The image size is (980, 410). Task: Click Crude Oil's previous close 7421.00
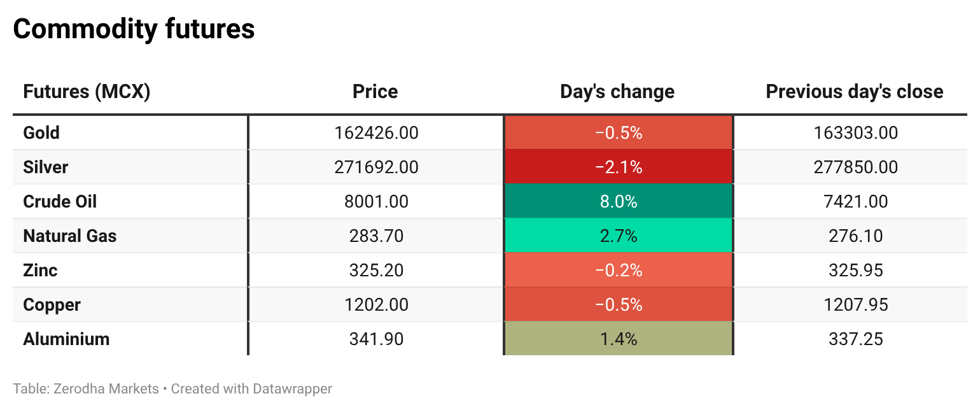coord(855,202)
